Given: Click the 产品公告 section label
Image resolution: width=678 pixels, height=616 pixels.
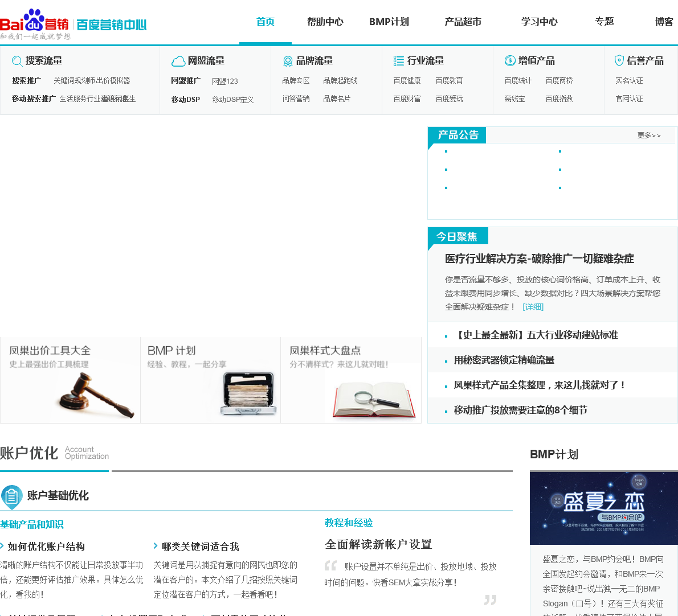Looking at the screenshot, I should tap(457, 135).
